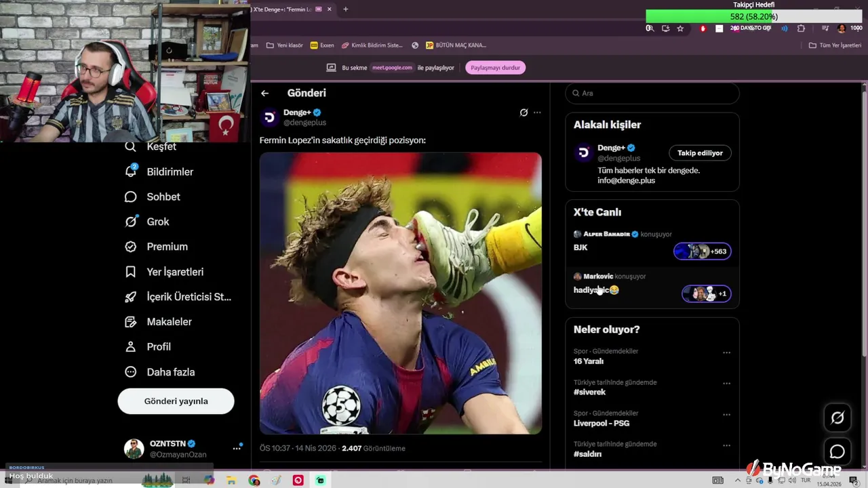
Task: Open the BÜTÜN MAÇ KANA... bookmark
Action: tap(456, 45)
